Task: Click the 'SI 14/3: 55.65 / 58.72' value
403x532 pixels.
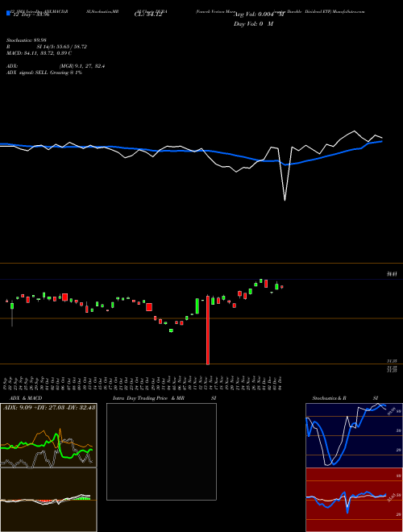Action: [62, 47]
